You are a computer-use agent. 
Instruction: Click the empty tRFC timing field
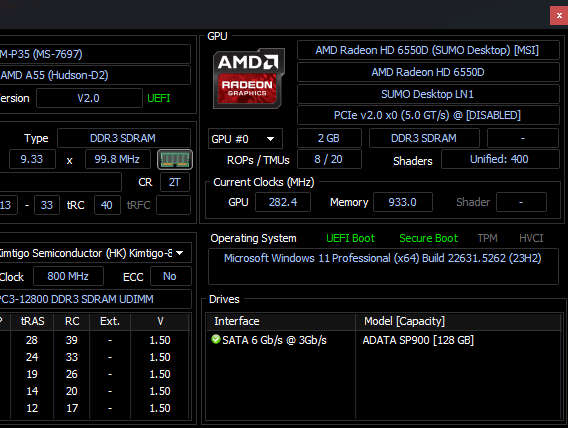[x=173, y=205]
